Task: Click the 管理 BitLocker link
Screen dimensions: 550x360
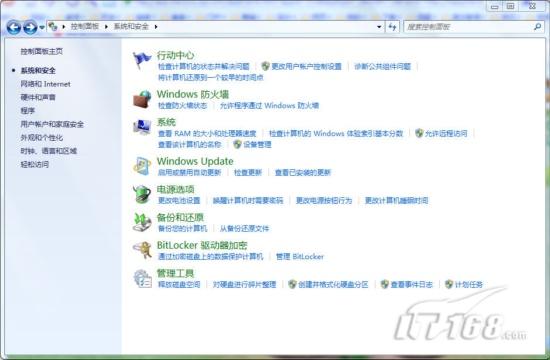Action: [x=300, y=256]
